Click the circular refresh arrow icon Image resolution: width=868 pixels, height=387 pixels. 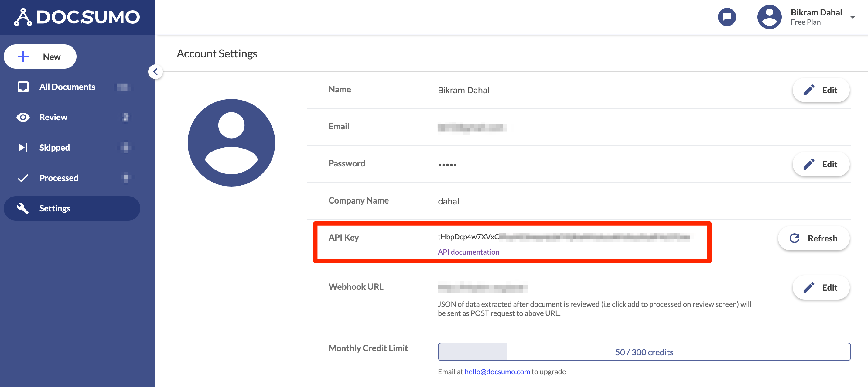pos(795,238)
